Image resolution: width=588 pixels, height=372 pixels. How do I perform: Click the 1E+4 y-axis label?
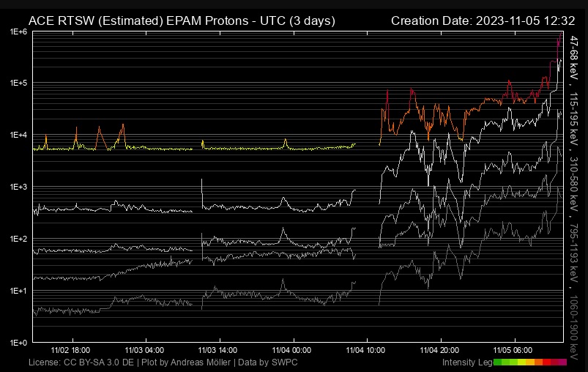(18, 135)
